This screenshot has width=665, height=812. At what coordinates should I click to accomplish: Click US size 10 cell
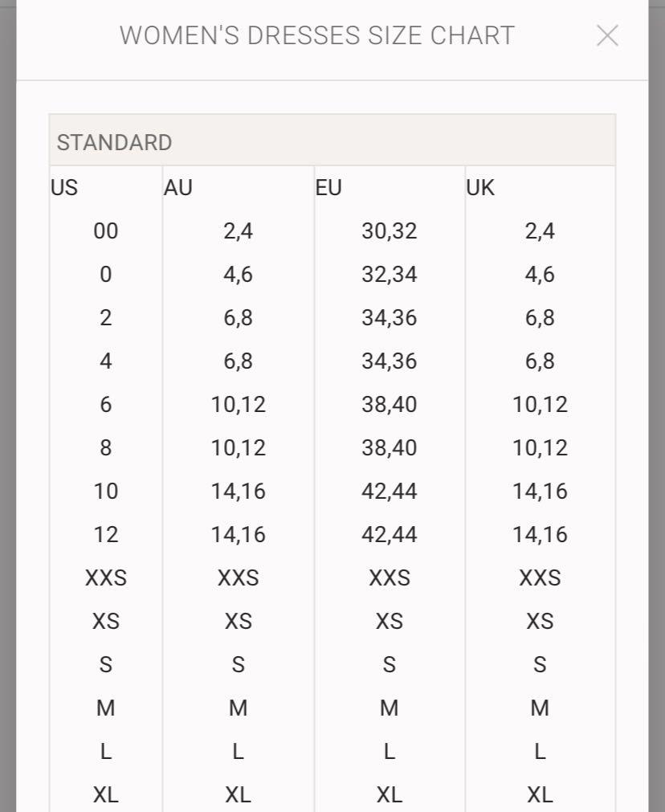106,491
